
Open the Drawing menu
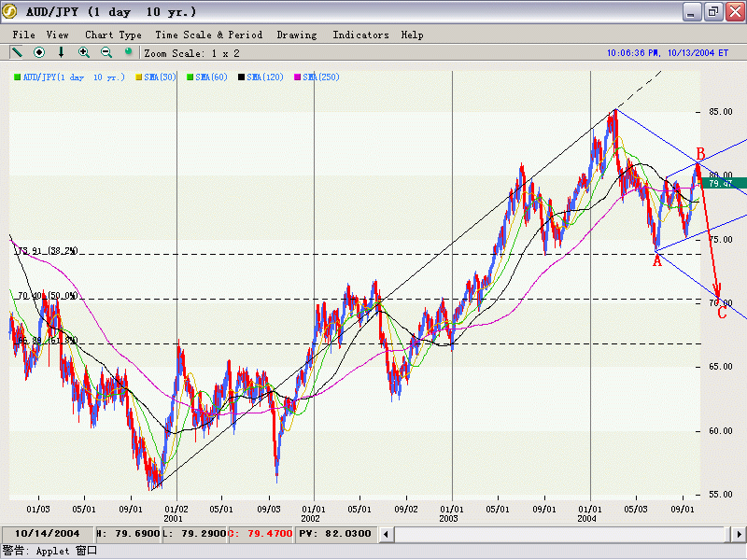click(x=297, y=35)
